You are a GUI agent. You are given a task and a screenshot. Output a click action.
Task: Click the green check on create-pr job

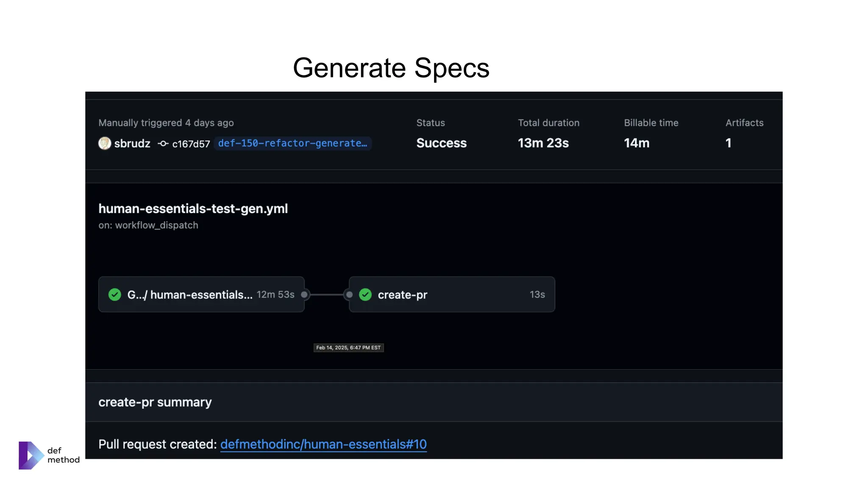[365, 294]
